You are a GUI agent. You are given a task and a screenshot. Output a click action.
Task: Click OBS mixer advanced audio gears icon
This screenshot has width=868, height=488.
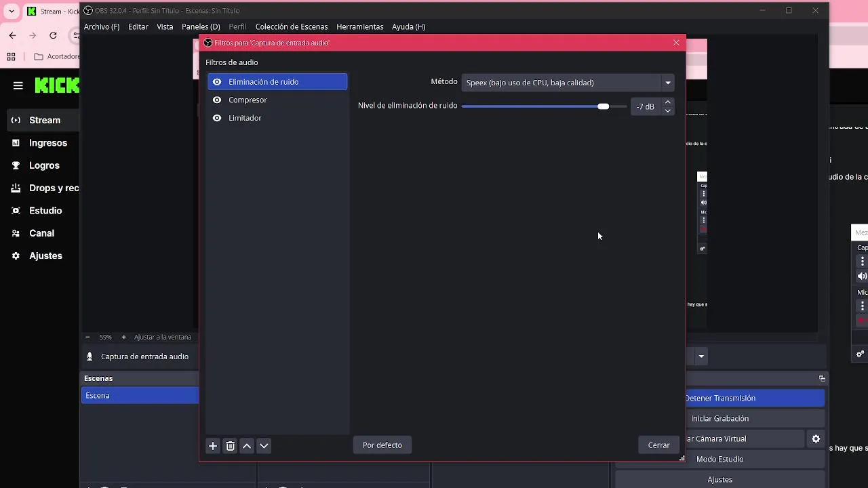click(x=861, y=354)
